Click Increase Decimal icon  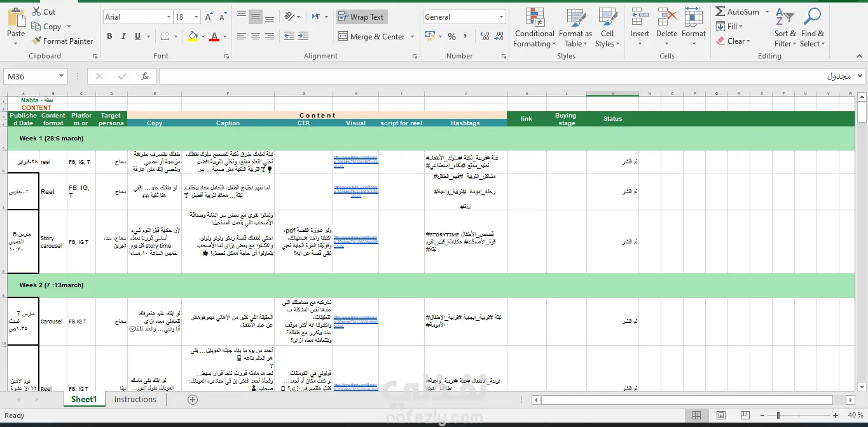click(x=485, y=37)
